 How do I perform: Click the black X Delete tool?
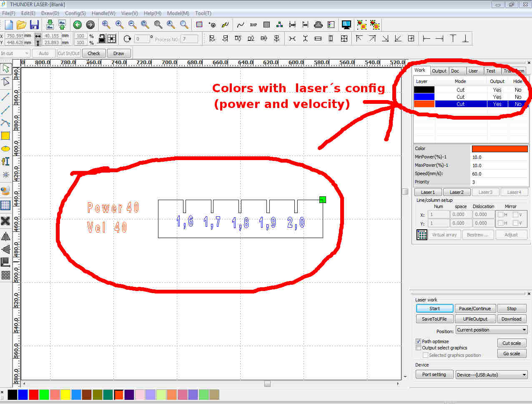[5, 221]
